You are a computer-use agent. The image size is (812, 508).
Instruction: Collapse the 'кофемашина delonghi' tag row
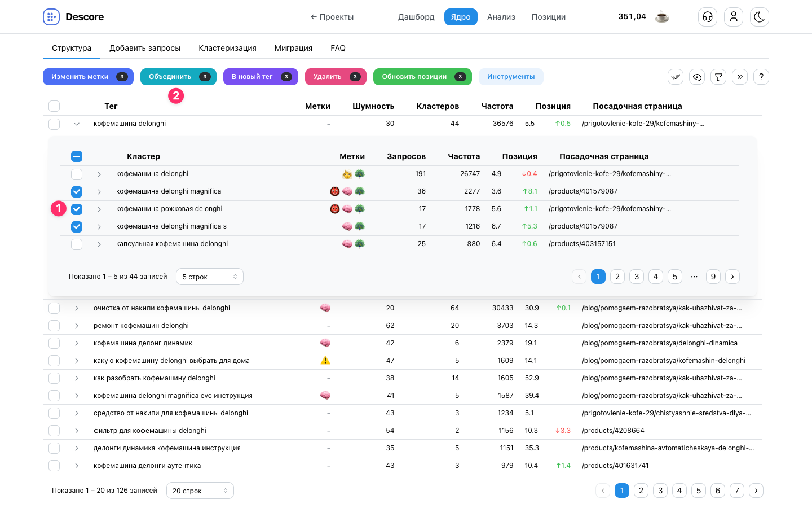[x=77, y=124]
